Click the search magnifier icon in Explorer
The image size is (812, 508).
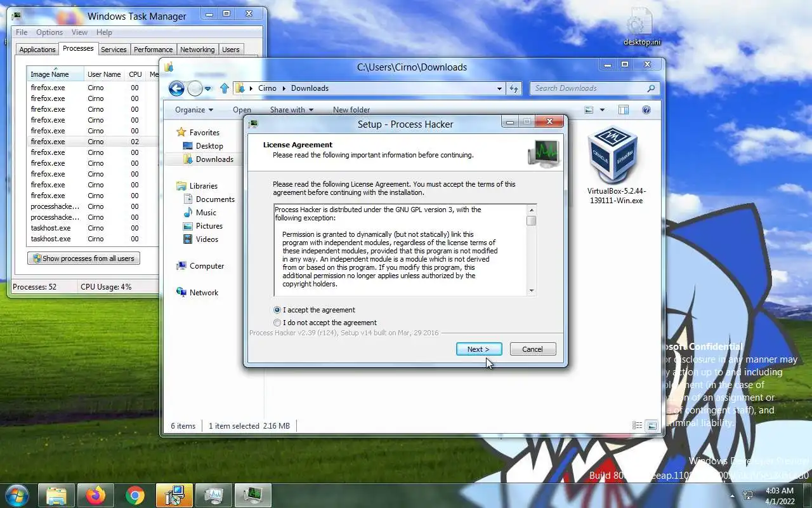point(651,88)
